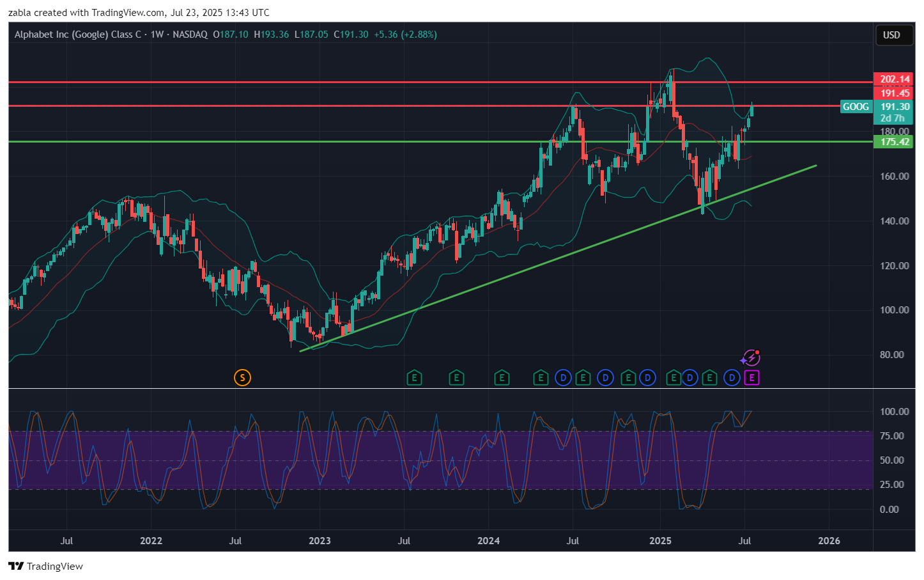This screenshot has height=580, width=924.
Task: Click the 75.00 level on oscillator scale
Action: click(892, 435)
